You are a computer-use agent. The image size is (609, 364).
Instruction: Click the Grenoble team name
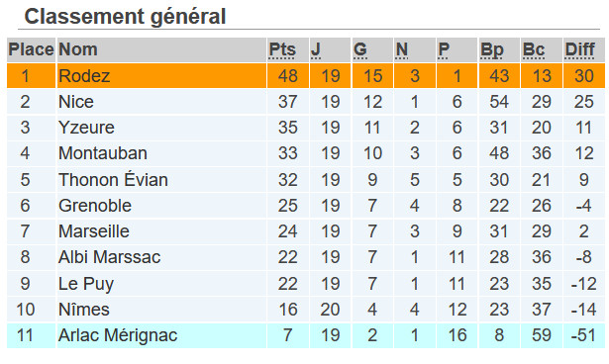[x=95, y=206]
